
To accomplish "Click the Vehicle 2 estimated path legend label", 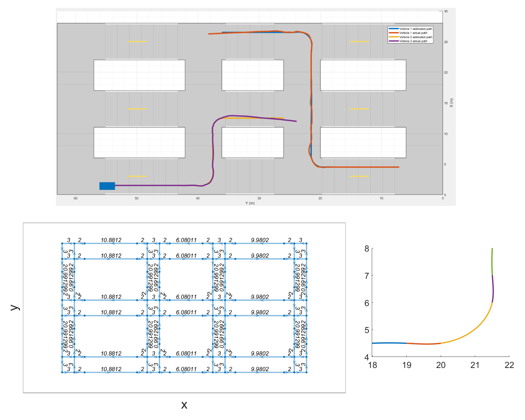I will [x=416, y=37].
